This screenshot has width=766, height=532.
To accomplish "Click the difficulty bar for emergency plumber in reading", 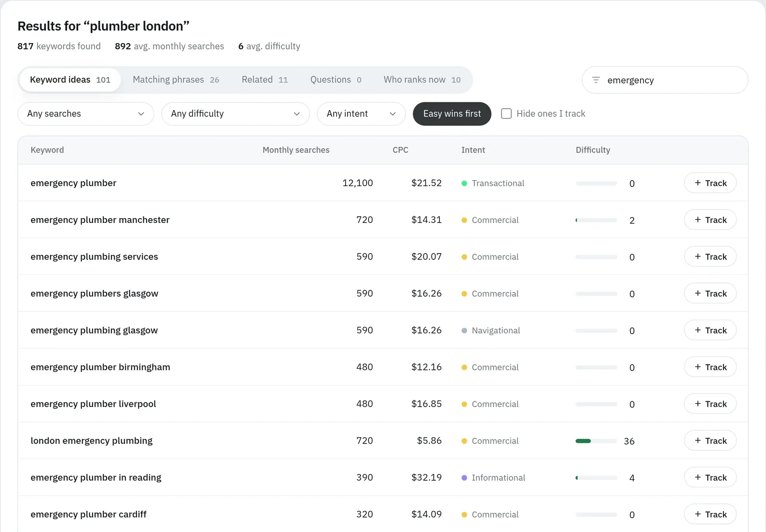I will [596, 478].
